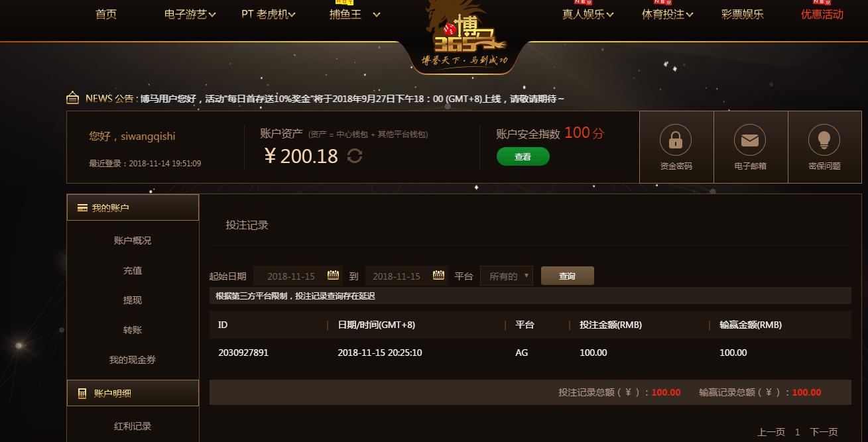Click the calendar icon for end date

pyautogui.click(x=439, y=276)
